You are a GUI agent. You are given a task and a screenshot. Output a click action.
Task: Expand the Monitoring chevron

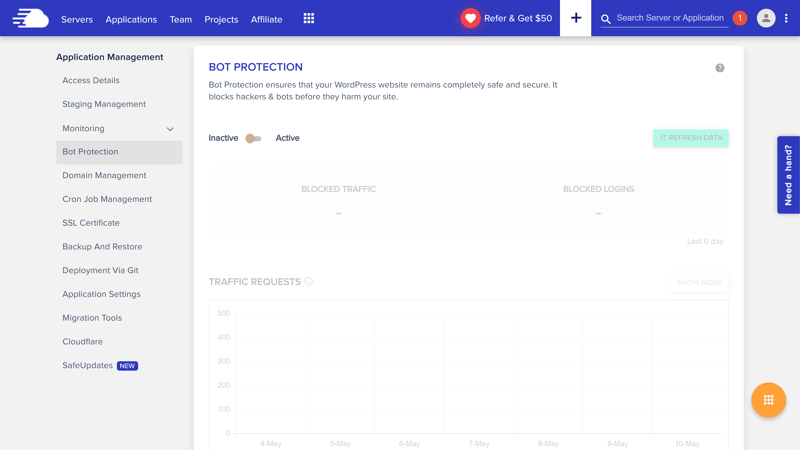pyautogui.click(x=170, y=129)
